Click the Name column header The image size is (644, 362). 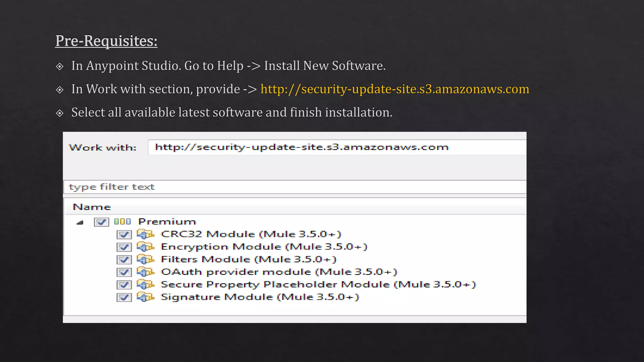[x=92, y=207]
